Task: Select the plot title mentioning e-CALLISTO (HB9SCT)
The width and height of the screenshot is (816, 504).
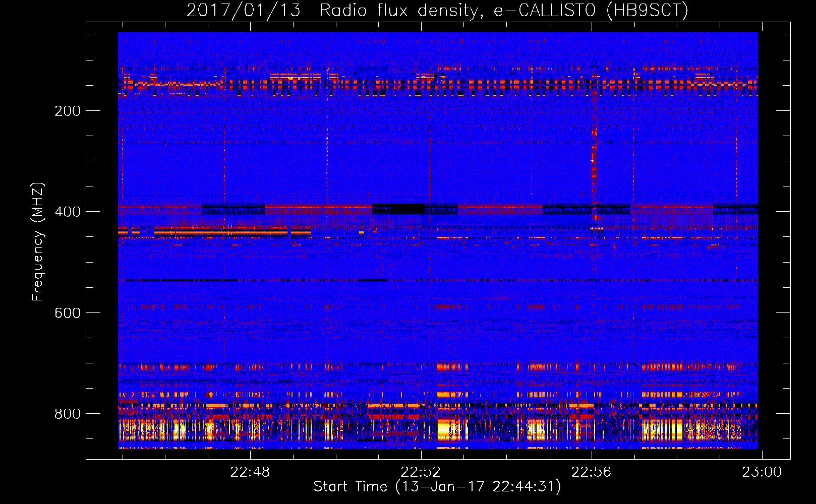Action: pyautogui.click(x=437, y=10)
